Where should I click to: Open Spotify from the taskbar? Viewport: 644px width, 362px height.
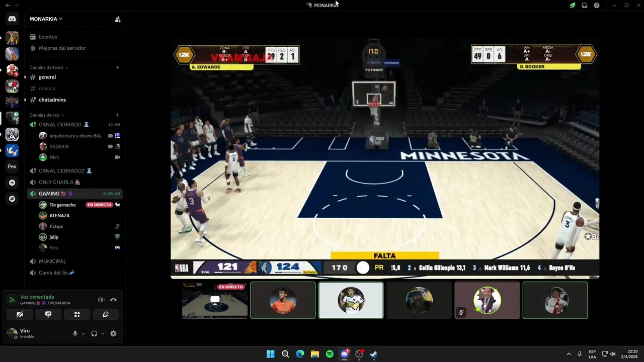pos(330,354)
